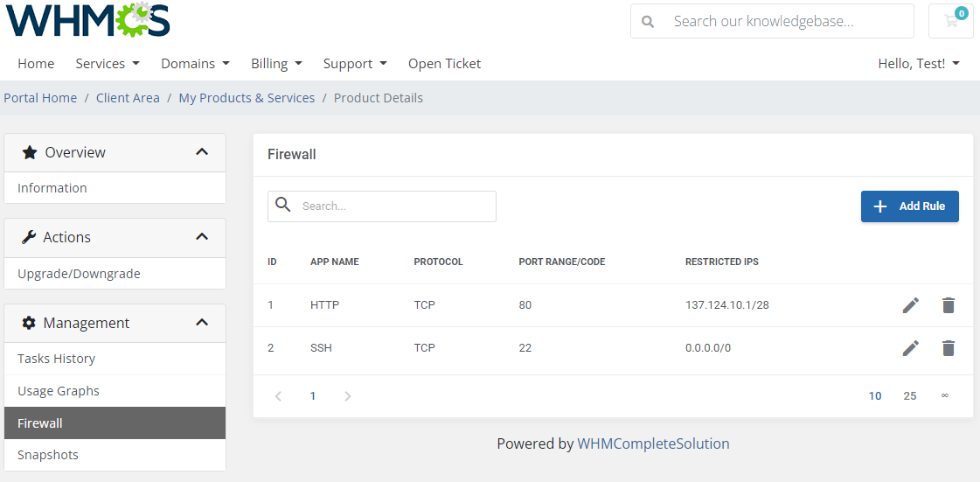Viewport: 980px width, 482px height.
Task: Collapse the Actions panel chevron
Action: 201,236
